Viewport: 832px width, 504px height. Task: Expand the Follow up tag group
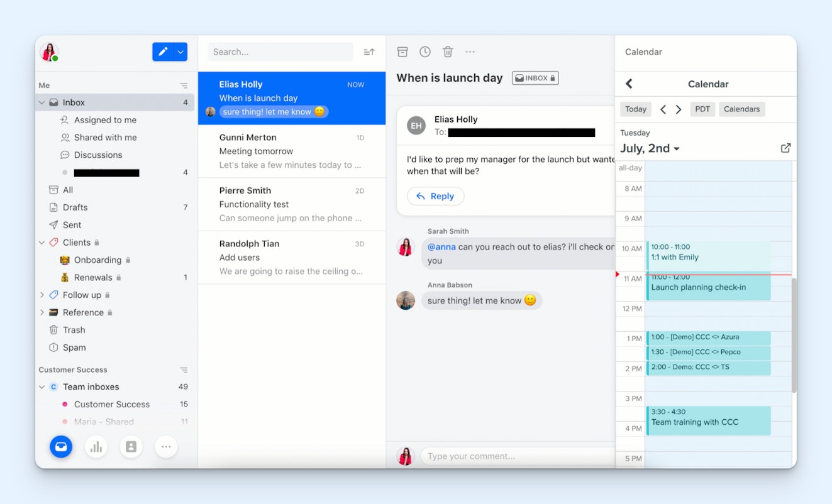pos(42,295)
